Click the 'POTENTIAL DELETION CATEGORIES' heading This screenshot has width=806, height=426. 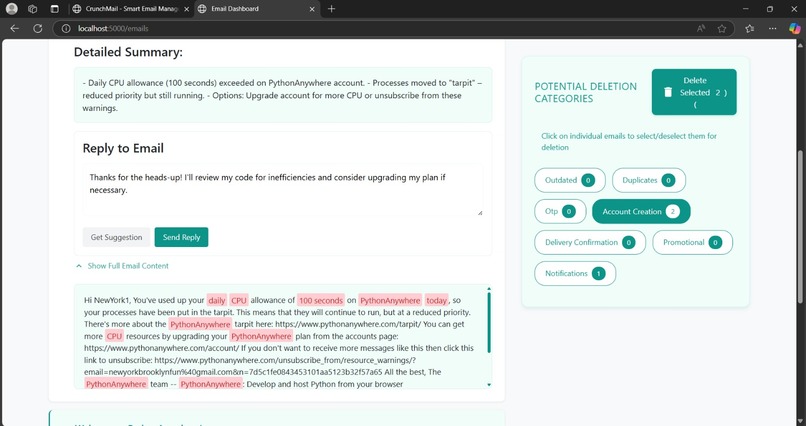(585, 92)
